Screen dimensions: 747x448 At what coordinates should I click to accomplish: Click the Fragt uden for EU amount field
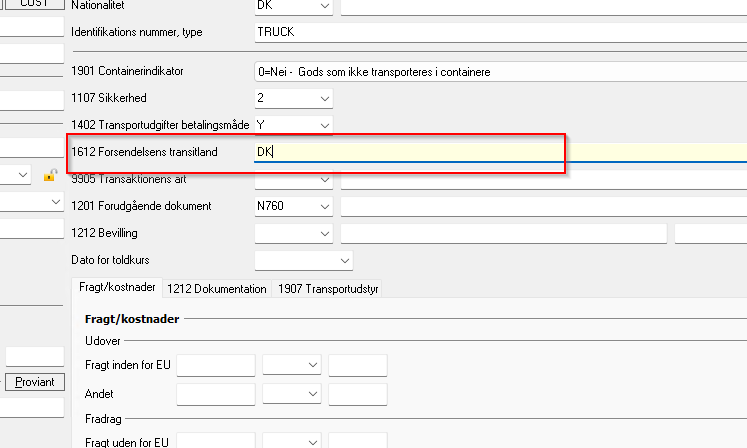(x=215, y=440)
